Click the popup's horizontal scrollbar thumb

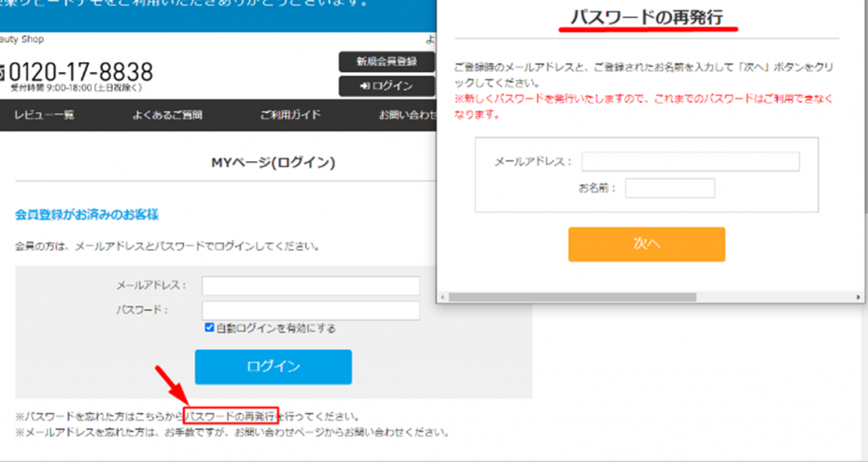coord(572,298)
